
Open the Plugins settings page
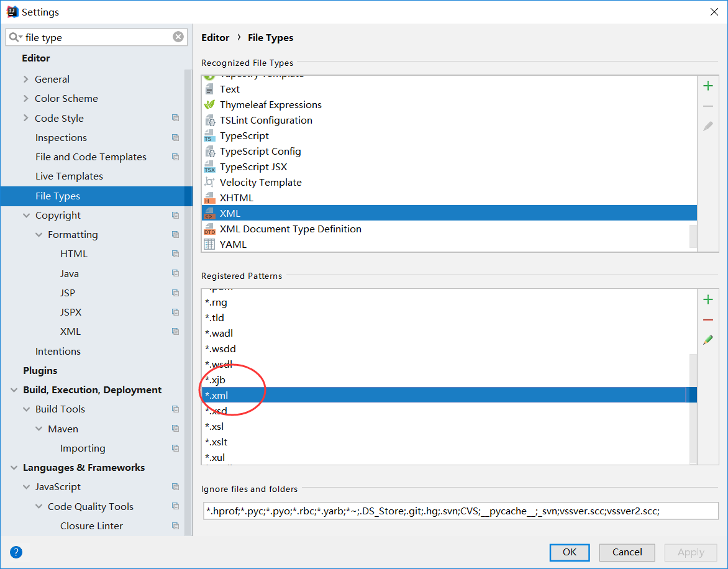(40, 370)
